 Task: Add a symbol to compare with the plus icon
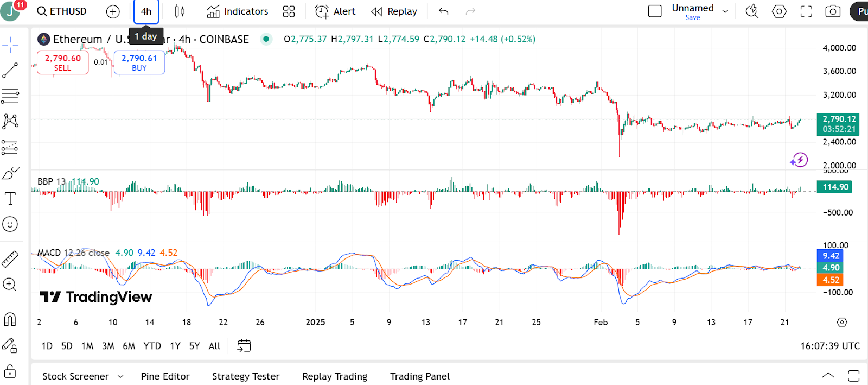click(113, 11)
